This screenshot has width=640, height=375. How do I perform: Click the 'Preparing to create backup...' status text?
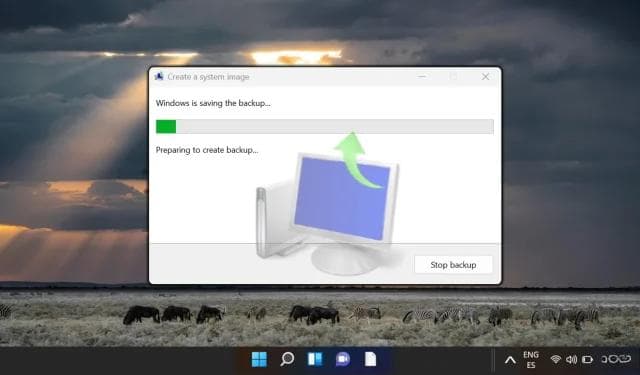click(207, 150)
